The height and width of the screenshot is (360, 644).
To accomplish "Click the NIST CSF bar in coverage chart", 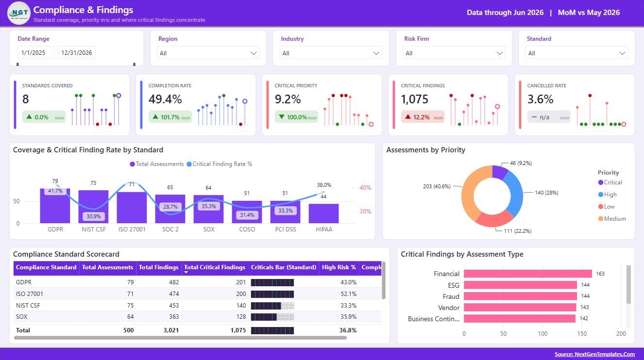I will point(93,207).
